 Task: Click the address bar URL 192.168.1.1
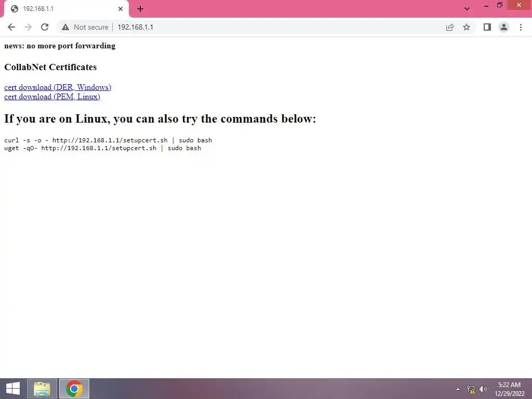(x=136, y=27)
